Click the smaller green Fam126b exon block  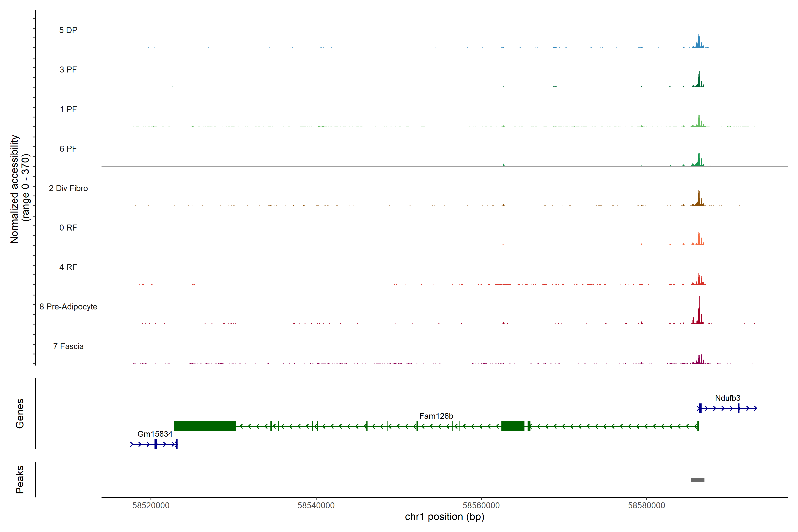[513, 426]
